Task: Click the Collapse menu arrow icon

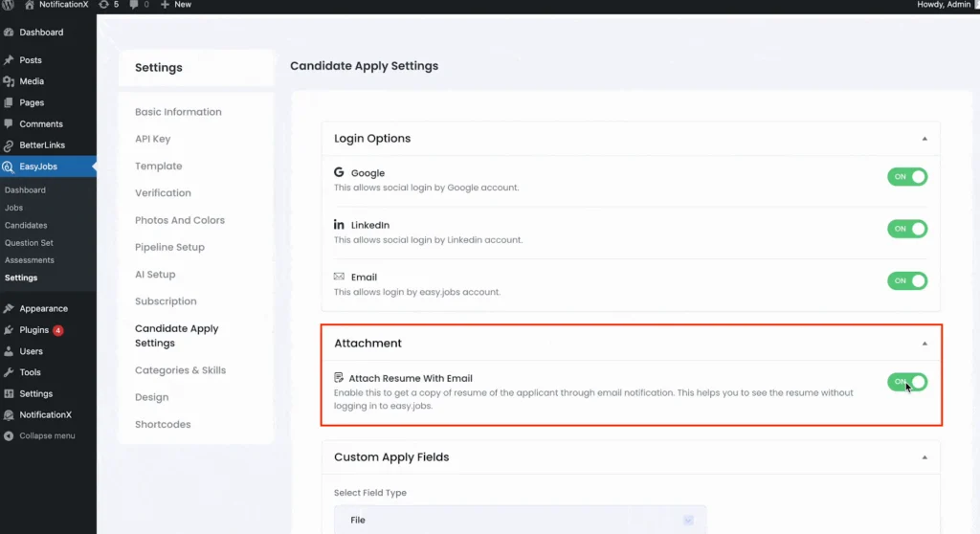Action: coord(9,435)
